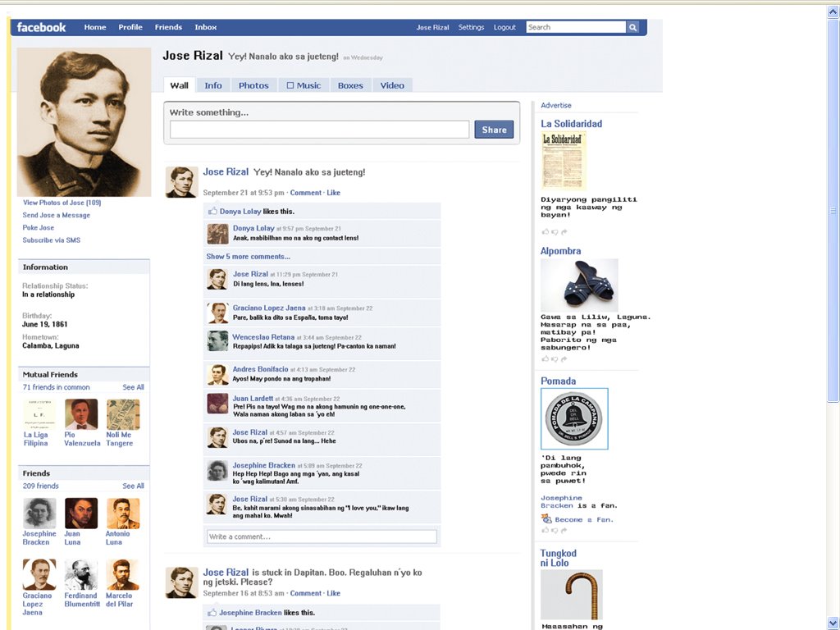The width and height of the screenshot is (840, 630).
Task: Click Poke Jose link
Action: tap(38, 228)
